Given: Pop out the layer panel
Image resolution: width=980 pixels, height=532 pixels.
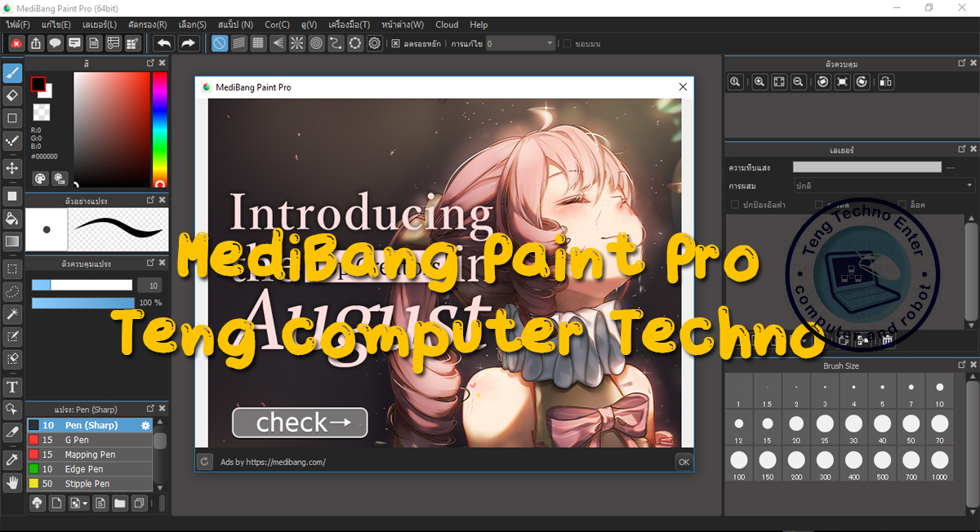Looking at the screenshot, I should click(x=960, y=150).
